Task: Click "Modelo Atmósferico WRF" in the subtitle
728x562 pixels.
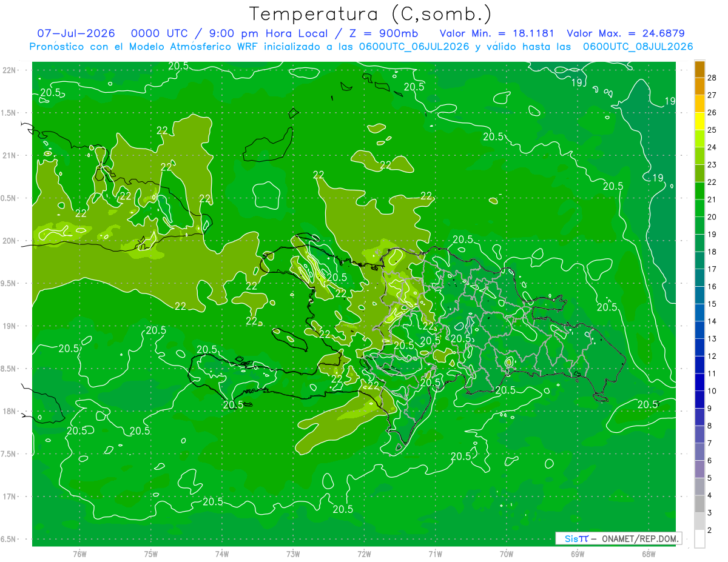Action: (195, 47)
